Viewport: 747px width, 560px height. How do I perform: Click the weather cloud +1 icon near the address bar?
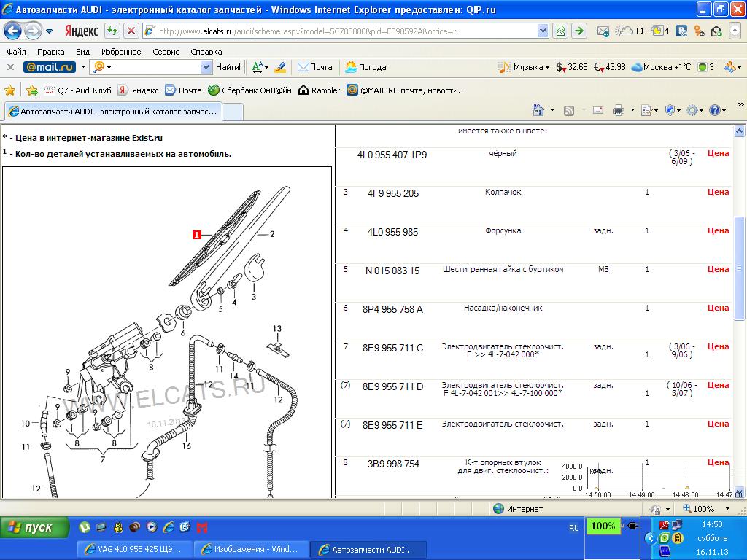click(x=630, y=31)
